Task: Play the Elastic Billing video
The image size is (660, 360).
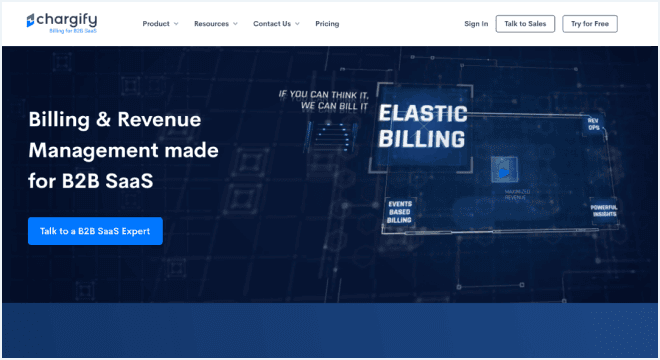Action: coord(504,172)
